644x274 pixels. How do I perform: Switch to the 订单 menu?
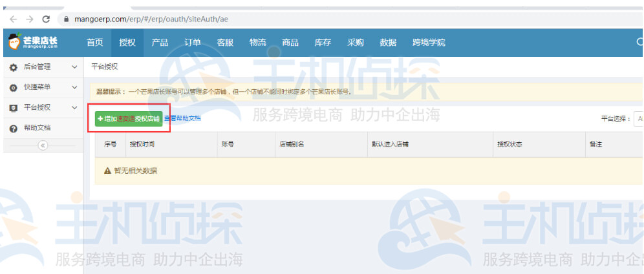pyautogui.click(x=192, y=43)
